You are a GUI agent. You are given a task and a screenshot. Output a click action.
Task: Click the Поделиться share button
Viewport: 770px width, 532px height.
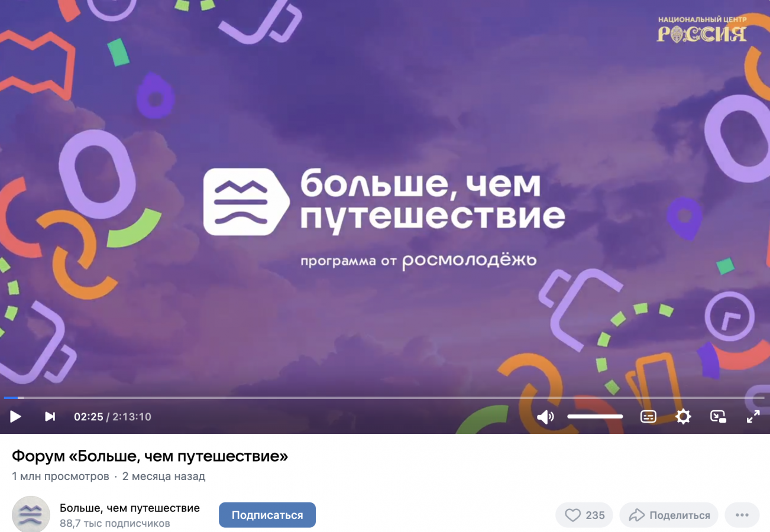tap(669, 515)
